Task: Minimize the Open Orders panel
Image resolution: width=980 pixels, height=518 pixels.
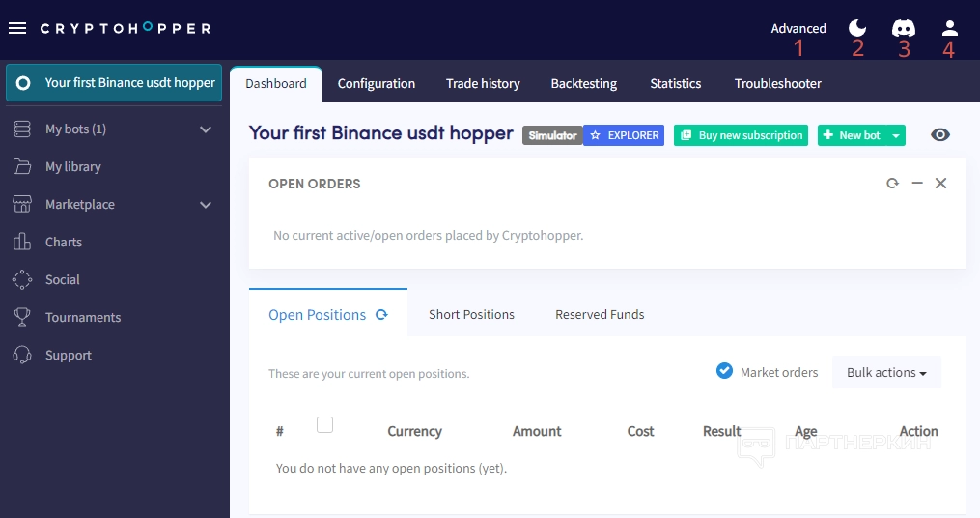Action: (917, 184)
